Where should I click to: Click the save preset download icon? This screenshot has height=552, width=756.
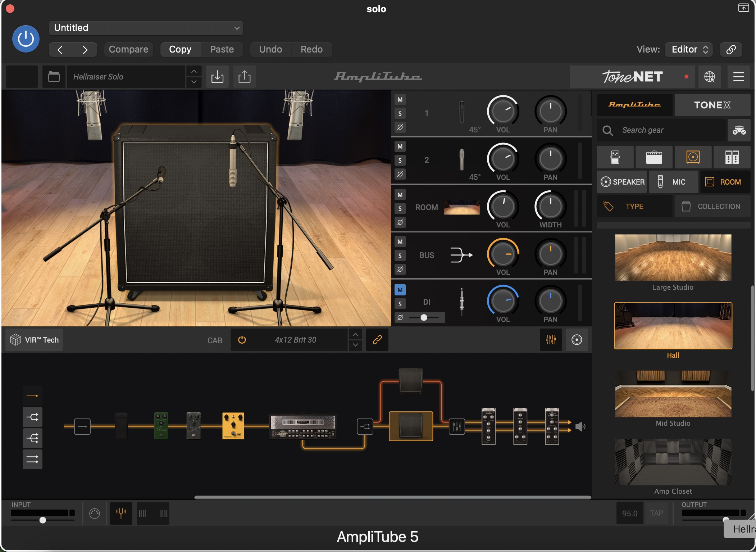coord(217,77)
